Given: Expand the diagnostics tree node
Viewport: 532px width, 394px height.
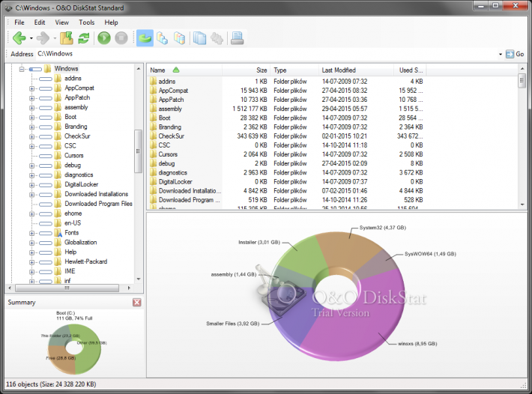Looking at the screenshot, I should (x=32, y=175).
